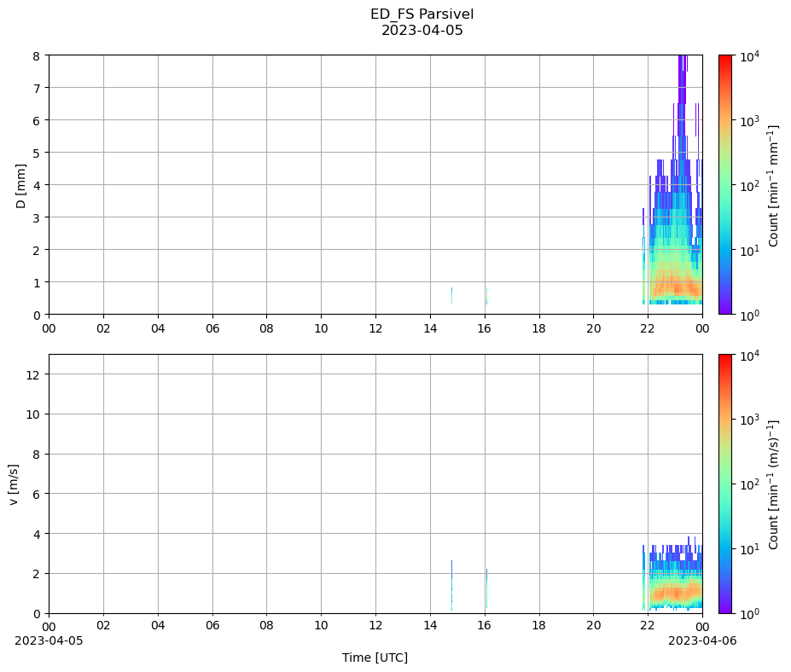Click the diameter plot's rainbow colorbar
791x672 pixels.
[x=725, y=184]
